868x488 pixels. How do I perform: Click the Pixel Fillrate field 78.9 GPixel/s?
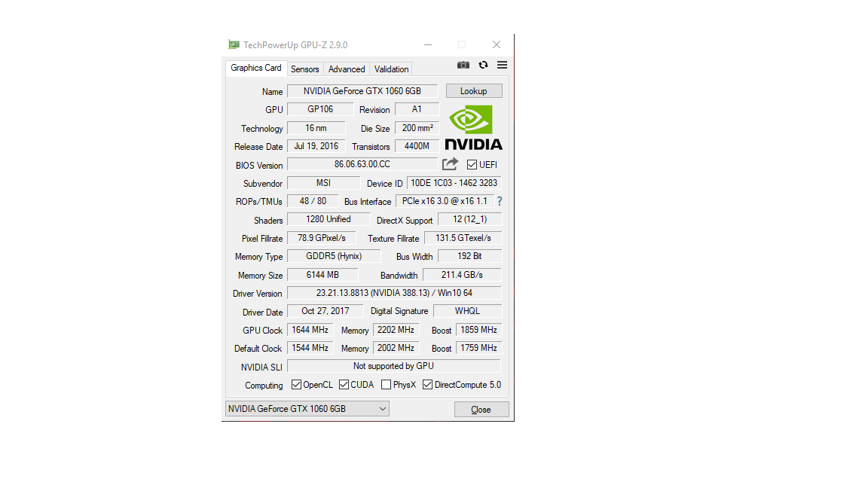(x=322, y=238)
